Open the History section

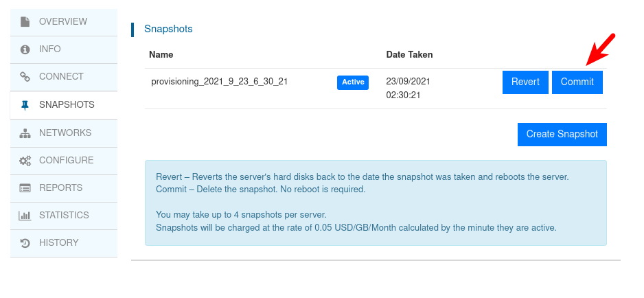pyautogui.click(x=59, y=243)
